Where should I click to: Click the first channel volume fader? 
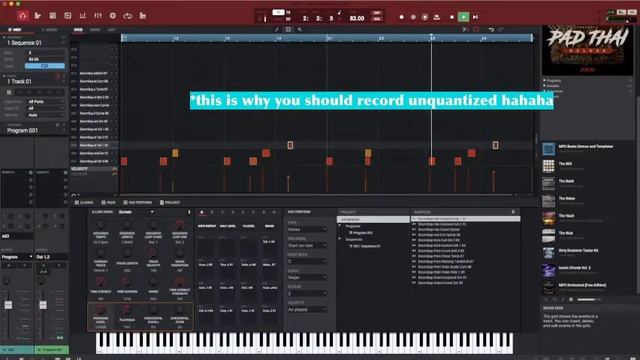[8, 304]
